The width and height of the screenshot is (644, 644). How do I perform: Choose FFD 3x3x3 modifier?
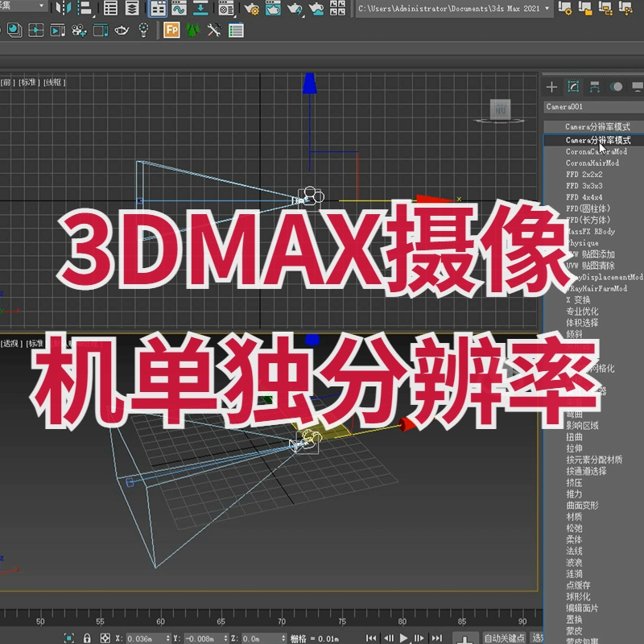pyautogui.click(x=584, y=186)
